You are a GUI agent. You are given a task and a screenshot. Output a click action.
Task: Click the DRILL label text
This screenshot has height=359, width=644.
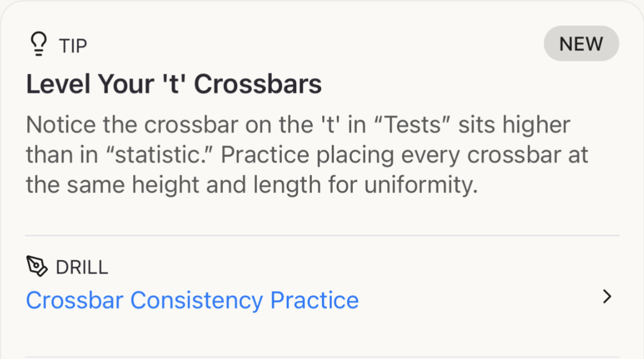click(x=82, y=267)
